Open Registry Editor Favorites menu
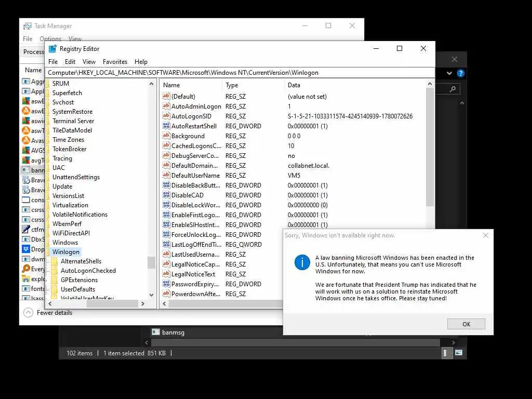Screen dimensions: 532x399 tap(115, 62)
